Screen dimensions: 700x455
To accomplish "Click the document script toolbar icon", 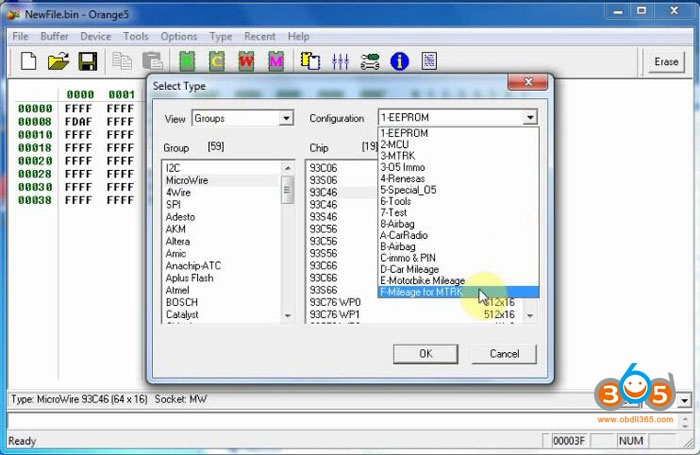I will [x=429, y=61].
